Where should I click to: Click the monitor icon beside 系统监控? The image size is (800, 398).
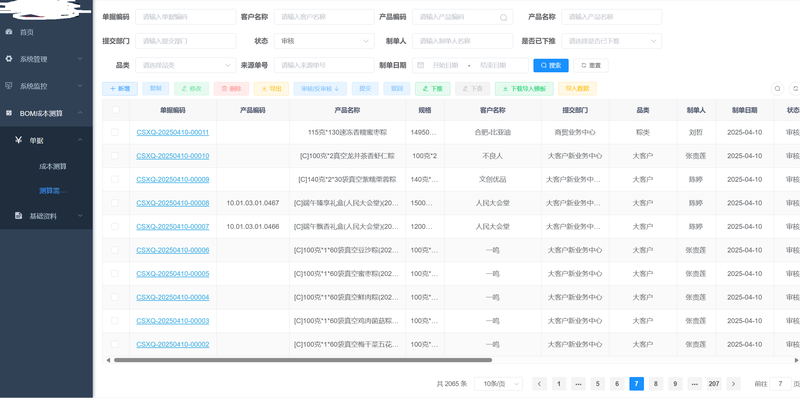point(8,86)
